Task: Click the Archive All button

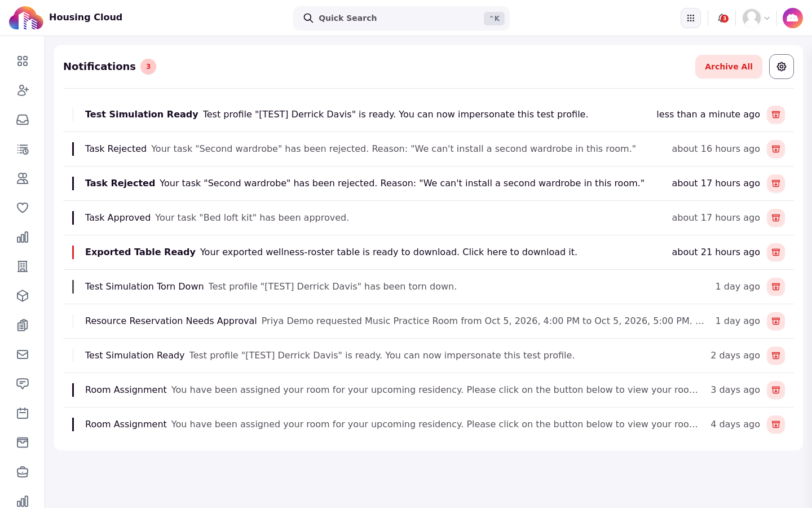Action: [729, 67]
